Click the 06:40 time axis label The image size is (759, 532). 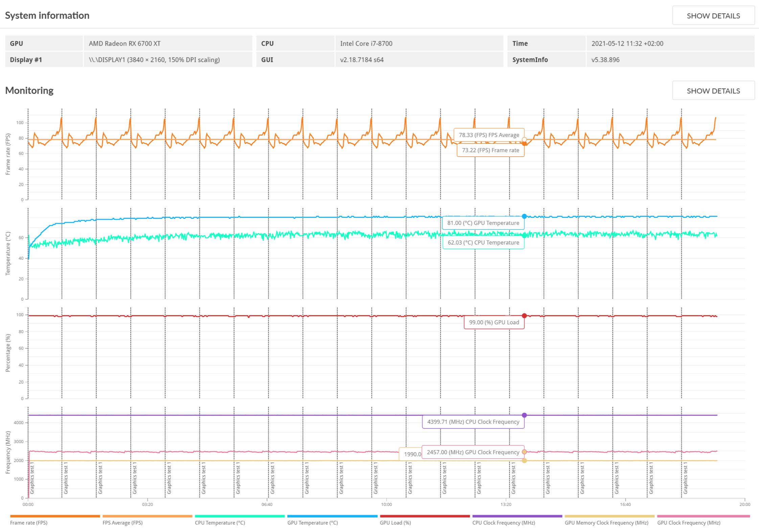click(267, 504)
